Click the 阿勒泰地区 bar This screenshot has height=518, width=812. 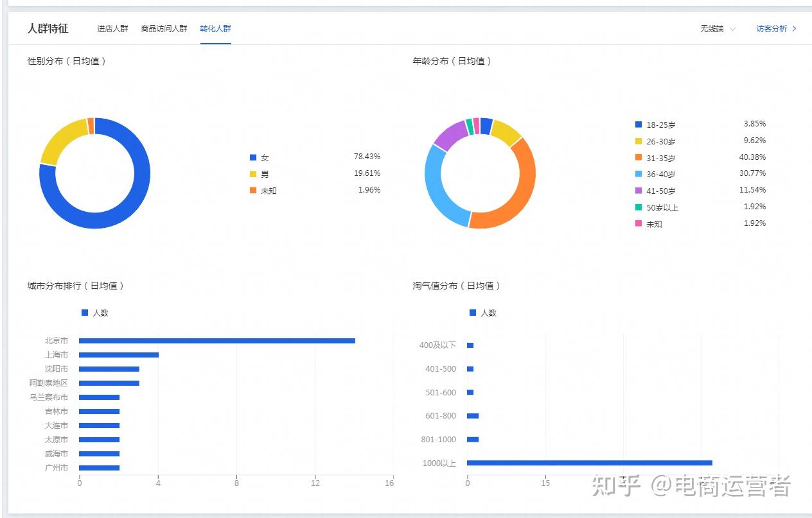point(109,383)
